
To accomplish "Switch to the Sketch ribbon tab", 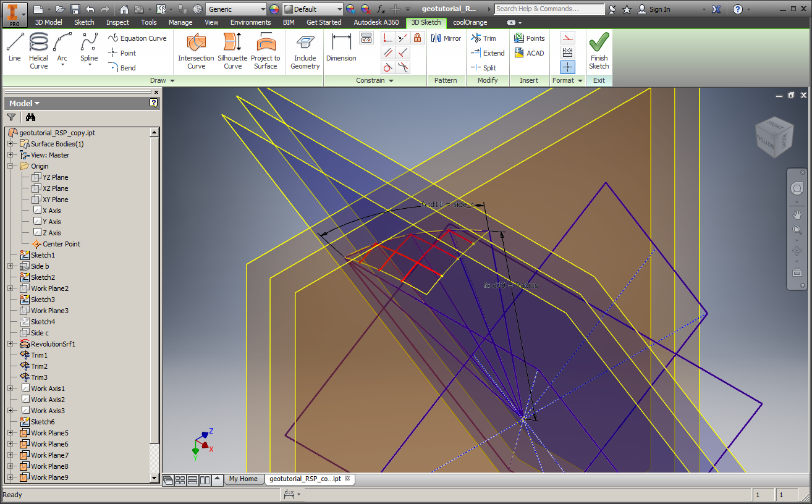I will tap(84, 22).
